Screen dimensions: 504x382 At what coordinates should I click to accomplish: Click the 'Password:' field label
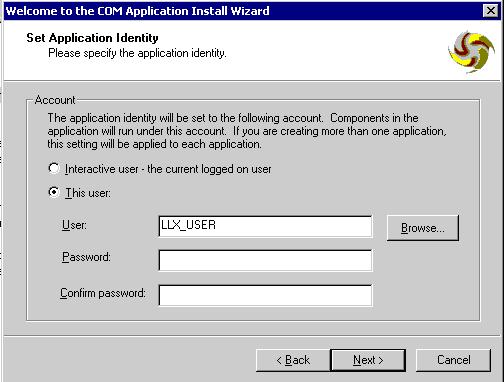click(x=86, y=257)
